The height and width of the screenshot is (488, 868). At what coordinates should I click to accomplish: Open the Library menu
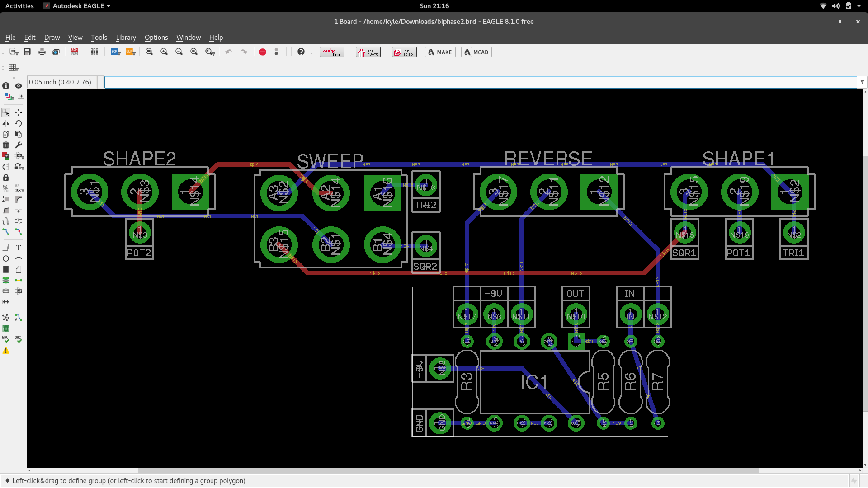(126, 38)
